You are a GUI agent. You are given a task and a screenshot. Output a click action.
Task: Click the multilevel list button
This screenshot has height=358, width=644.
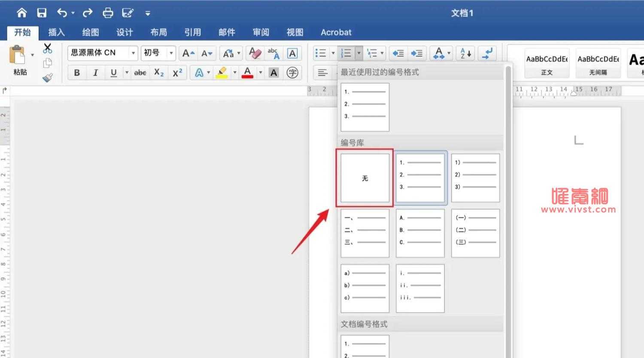372,53
